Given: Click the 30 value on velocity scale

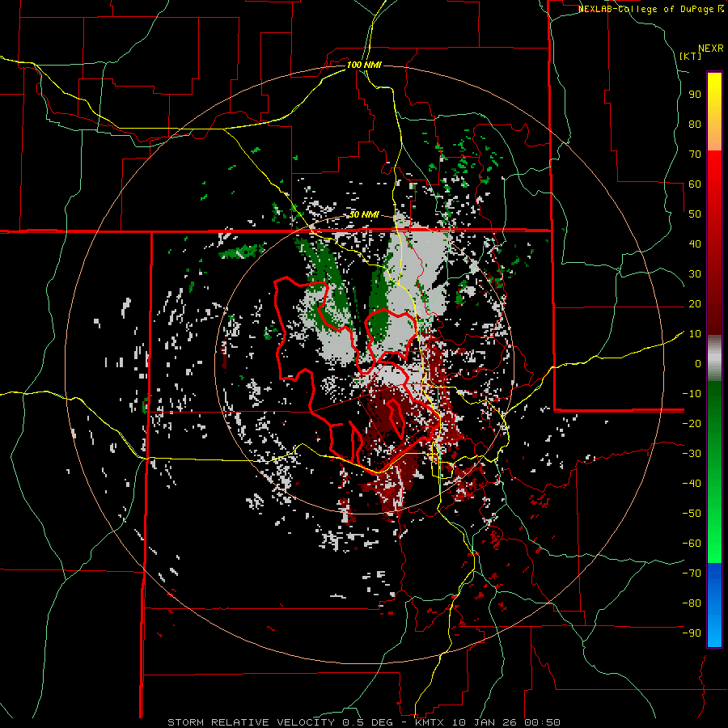Looking at the screenshot, I should point(695,274).
